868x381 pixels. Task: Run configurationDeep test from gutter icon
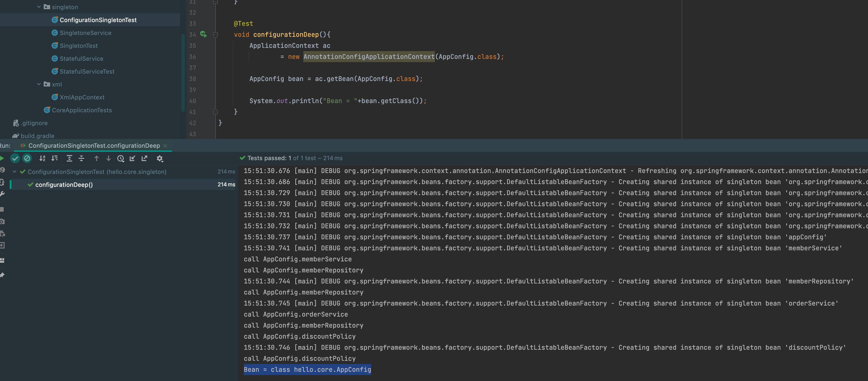(x=203, y=34)
